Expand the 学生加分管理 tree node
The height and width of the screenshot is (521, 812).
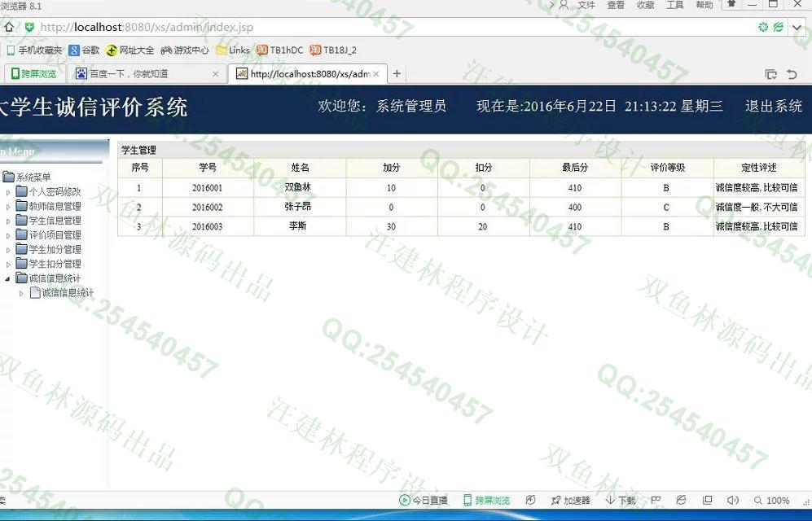8,250
